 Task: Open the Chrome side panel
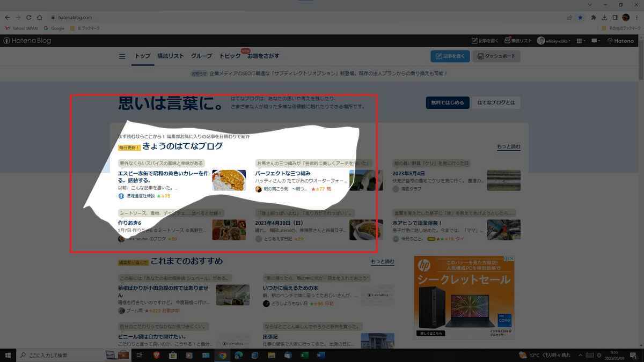coord(615,18)
